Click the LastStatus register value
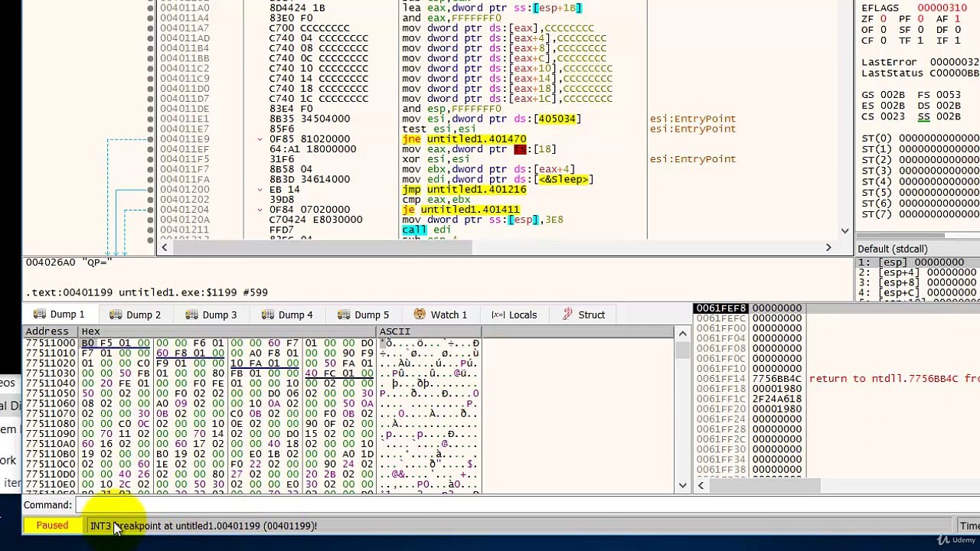The image size is (980, 551). 955,73
